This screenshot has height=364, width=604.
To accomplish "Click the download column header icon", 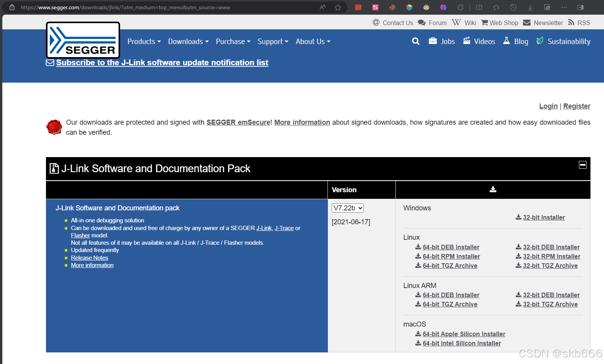I will [493, 190].
